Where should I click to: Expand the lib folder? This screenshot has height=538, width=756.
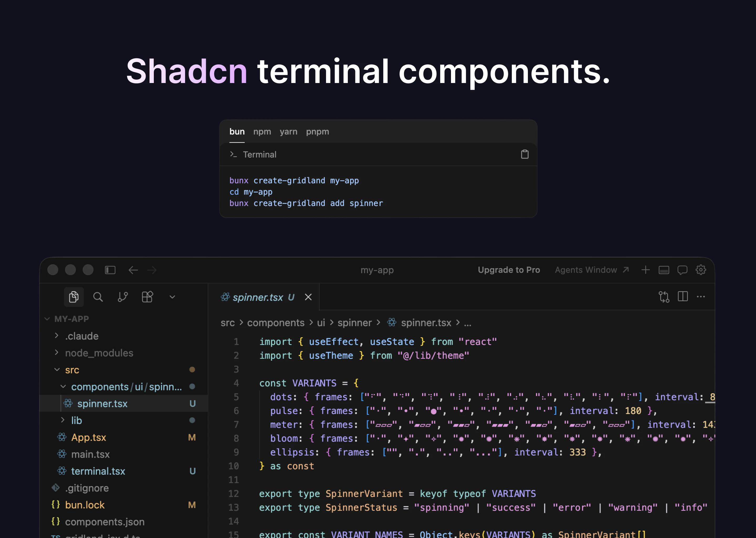tap(76, 420)
